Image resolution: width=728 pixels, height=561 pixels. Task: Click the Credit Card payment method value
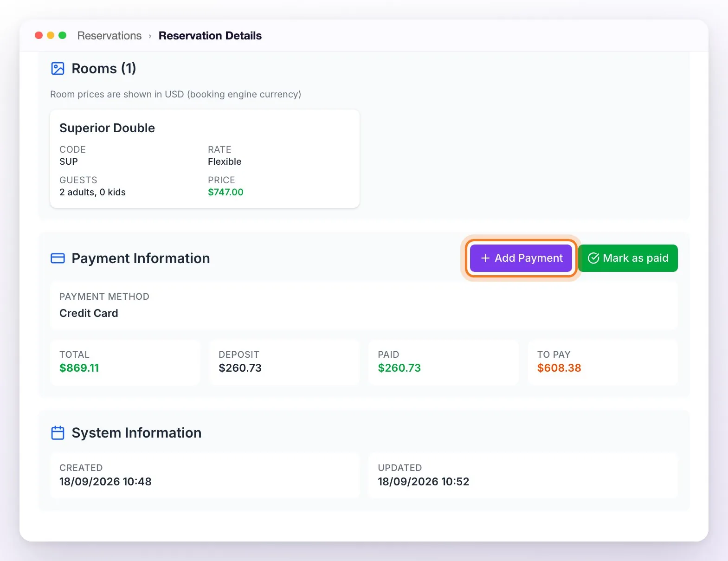89,313
